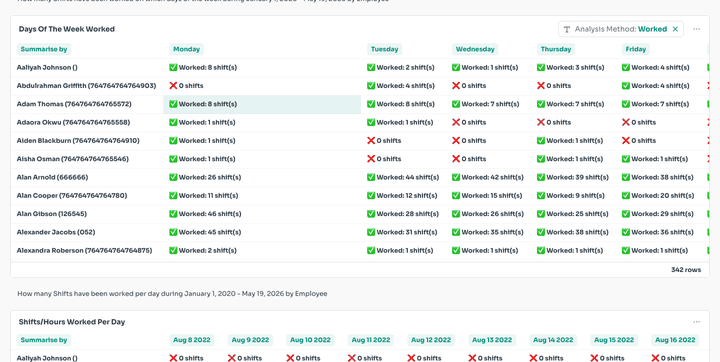
Task: Select Adam Thomas highlighted Monday cell
Action: click(x=262, y=104)
